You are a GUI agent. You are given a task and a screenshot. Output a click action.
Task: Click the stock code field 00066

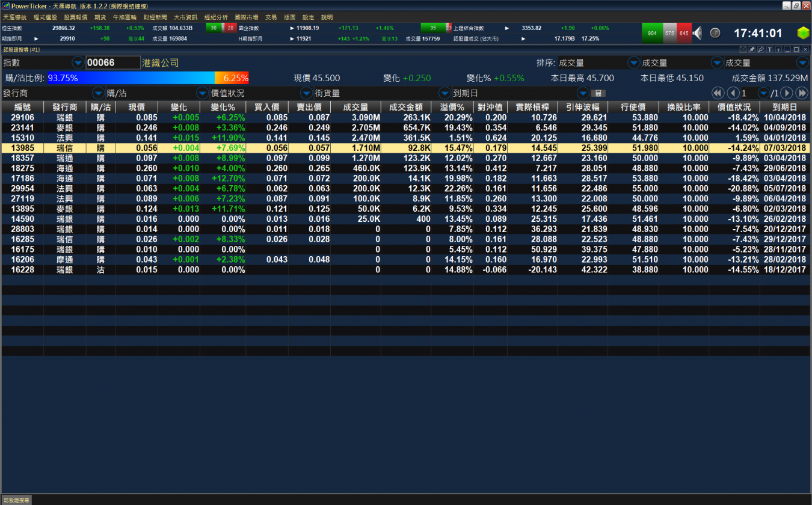coord(113,63)
